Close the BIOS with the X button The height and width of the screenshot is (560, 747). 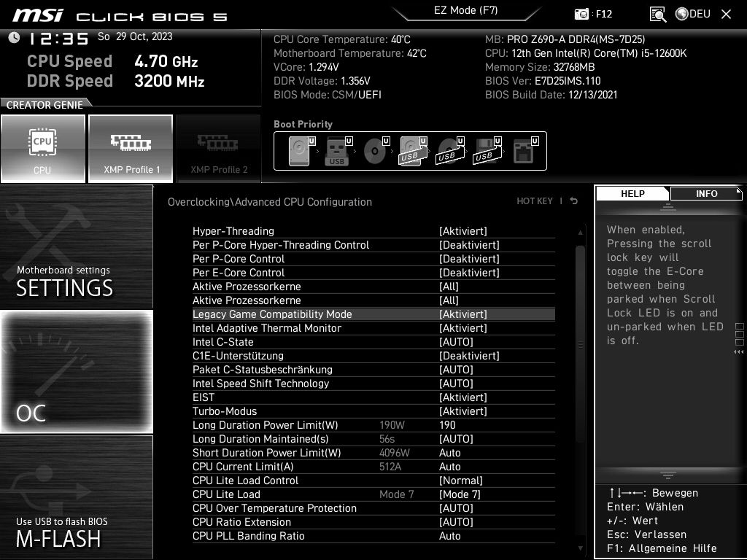click(x=726, y=15)
